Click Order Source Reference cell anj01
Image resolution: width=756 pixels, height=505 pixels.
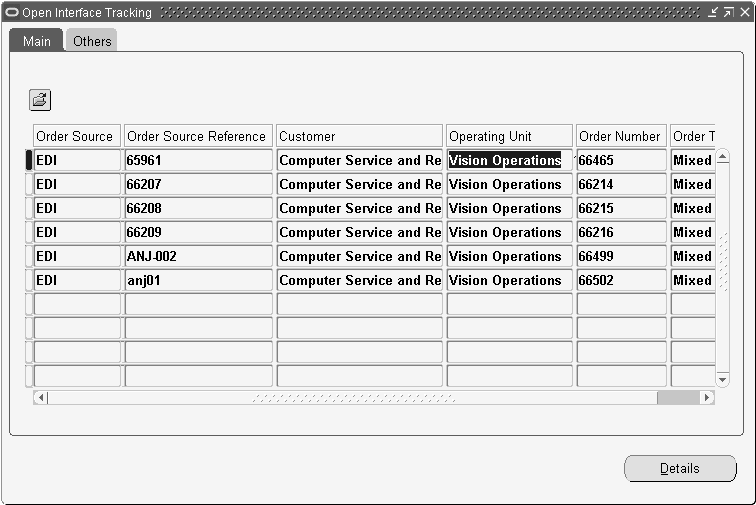(x=198, y=280)
